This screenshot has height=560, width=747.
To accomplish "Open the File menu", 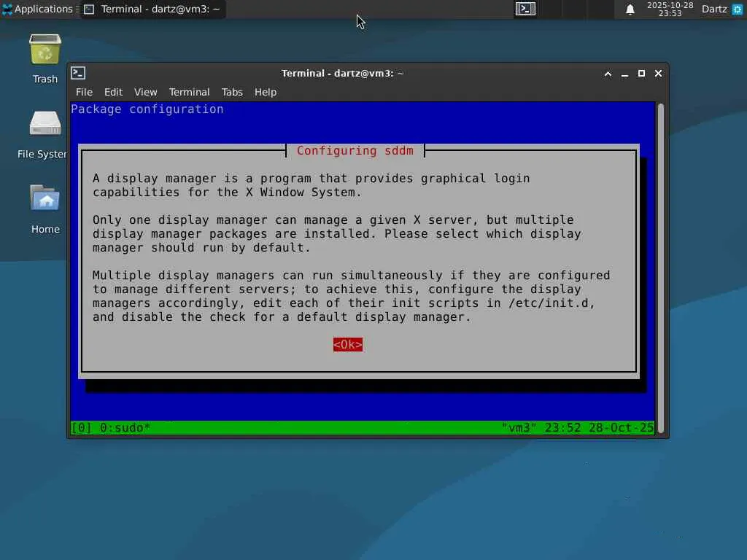I will point(84,92).
